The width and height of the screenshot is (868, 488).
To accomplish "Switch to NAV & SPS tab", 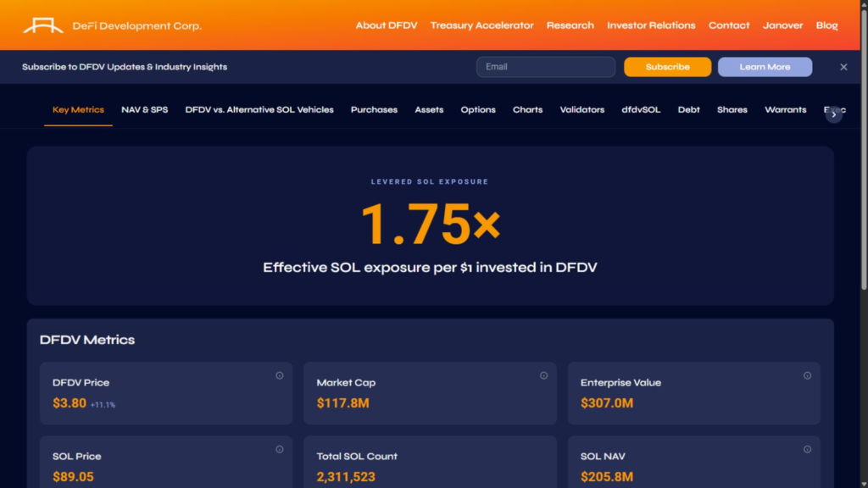I will coord(144,109).
